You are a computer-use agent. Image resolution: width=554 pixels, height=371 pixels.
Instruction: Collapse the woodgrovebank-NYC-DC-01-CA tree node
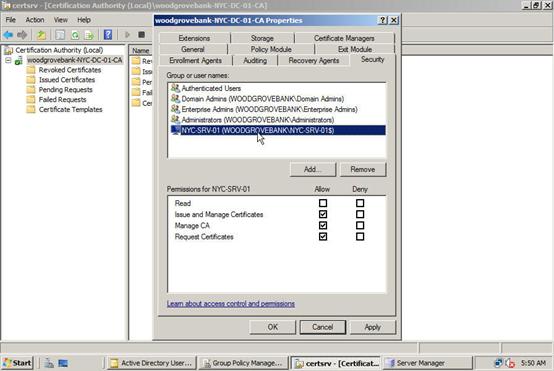(8, 60)
